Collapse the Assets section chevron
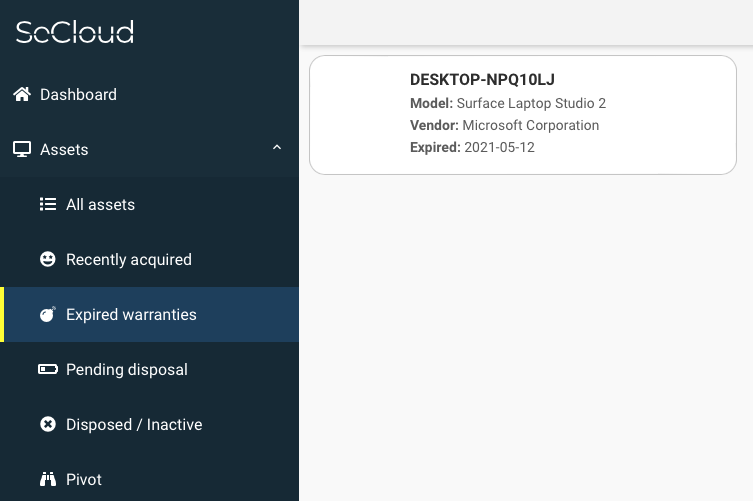This screenshot has width=753, height=501. [x=277, y=149]
